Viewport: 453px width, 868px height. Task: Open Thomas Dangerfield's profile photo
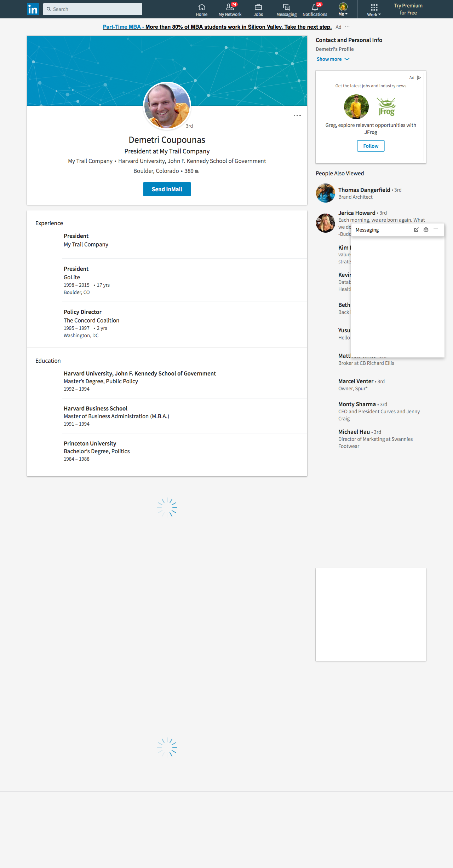(x=325, y=193)
